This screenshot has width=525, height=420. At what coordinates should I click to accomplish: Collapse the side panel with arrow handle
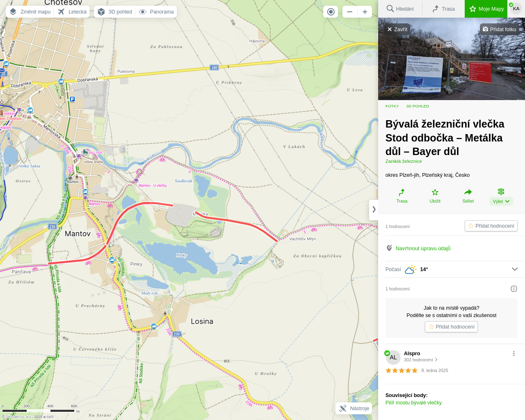tap(374, 210)
